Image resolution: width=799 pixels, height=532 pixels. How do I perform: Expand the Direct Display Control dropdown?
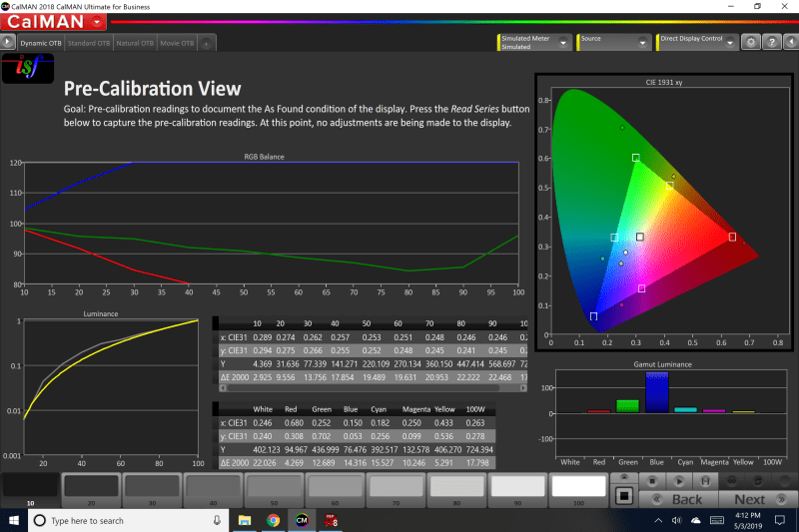tap(731, 43)
